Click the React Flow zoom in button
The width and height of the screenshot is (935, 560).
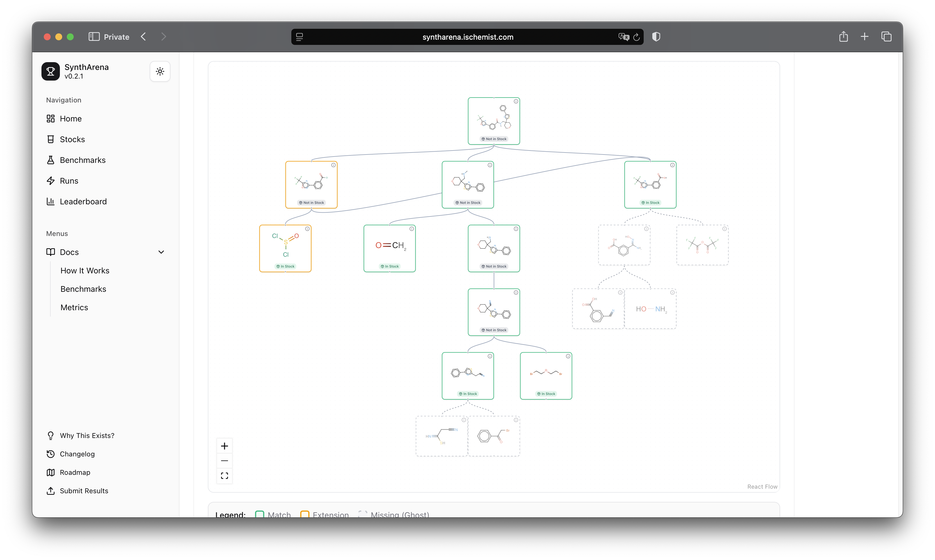224,446
